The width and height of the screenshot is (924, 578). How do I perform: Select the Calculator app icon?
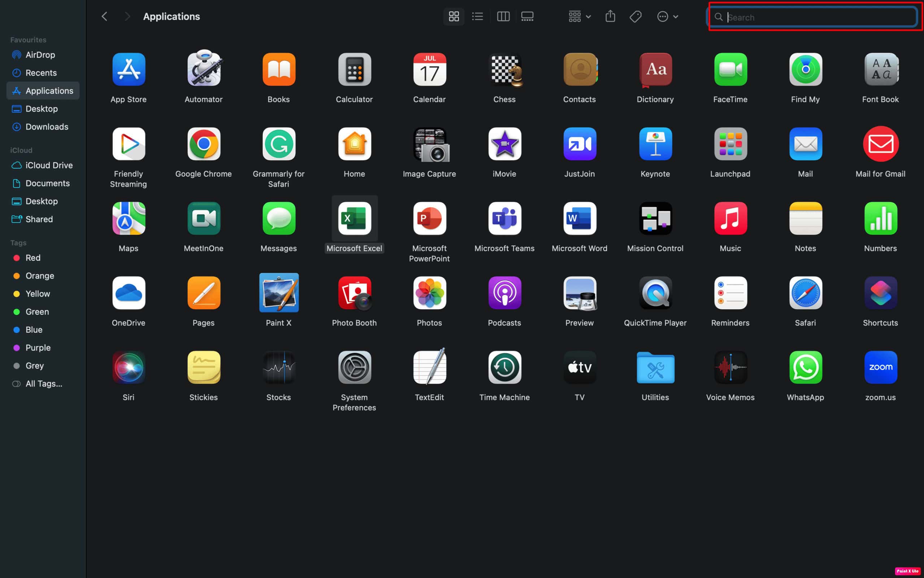pyautogui.click(x=354, y=69)
